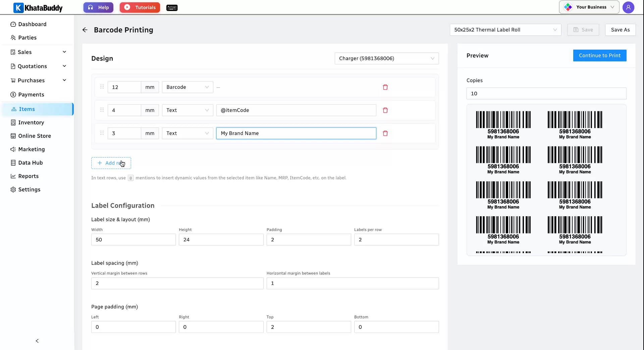Open the Tutorials button
This screenshot has width=644, height=350.
pos(140,7)
